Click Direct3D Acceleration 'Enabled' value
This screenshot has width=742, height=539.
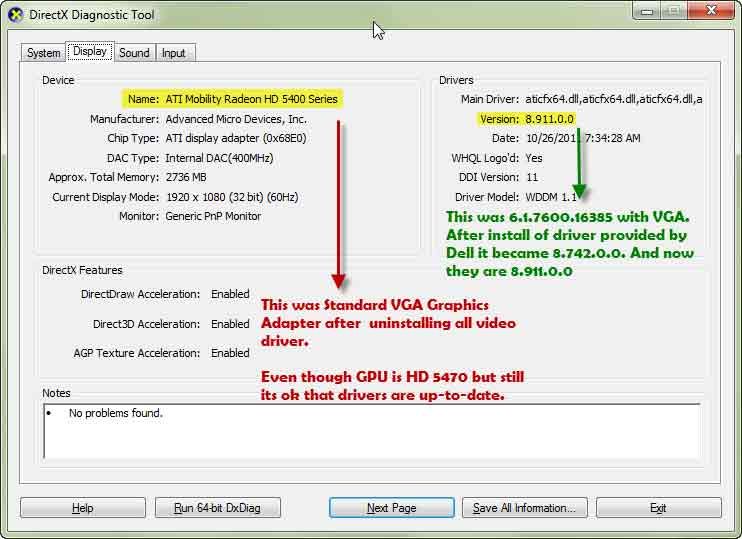(230, 324)
